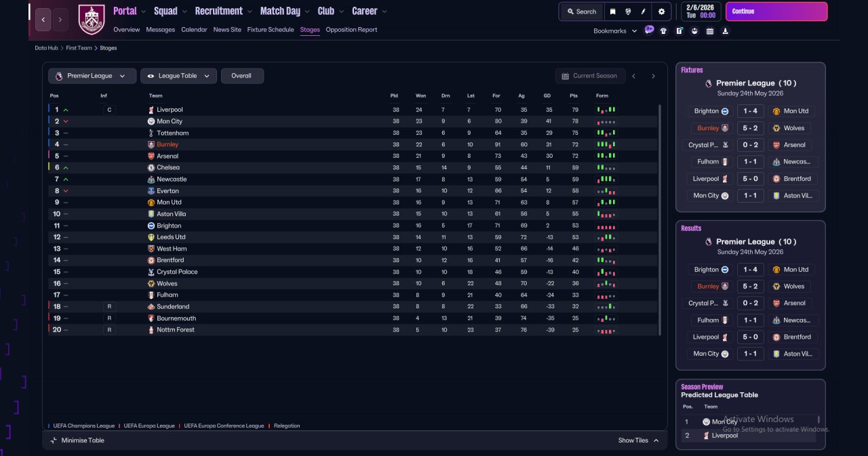Click the Continue button

[776, 12]
